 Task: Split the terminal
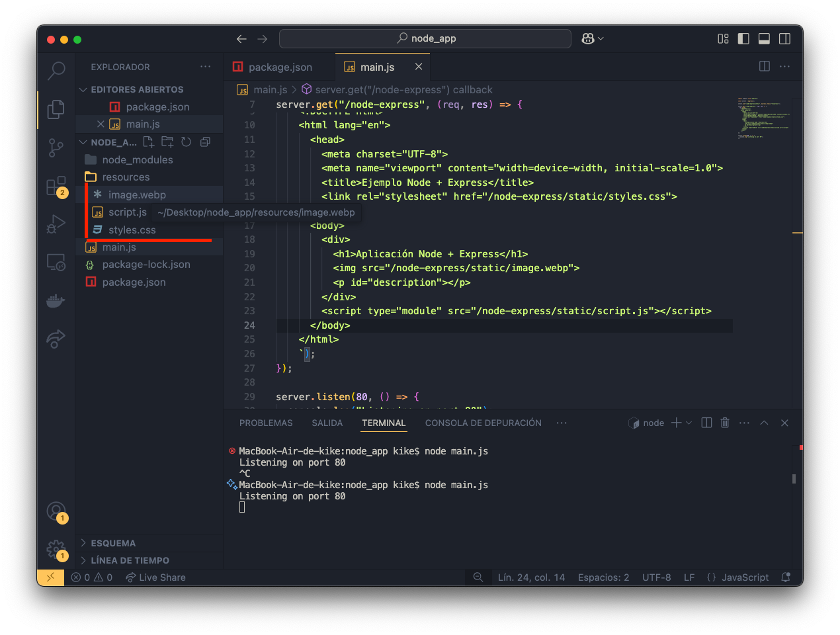pos(706,423)
